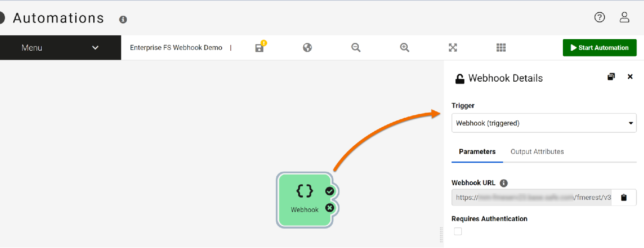
Task: Select the Parameters tab
Action: pyautogui.click(x=477, y=151)
